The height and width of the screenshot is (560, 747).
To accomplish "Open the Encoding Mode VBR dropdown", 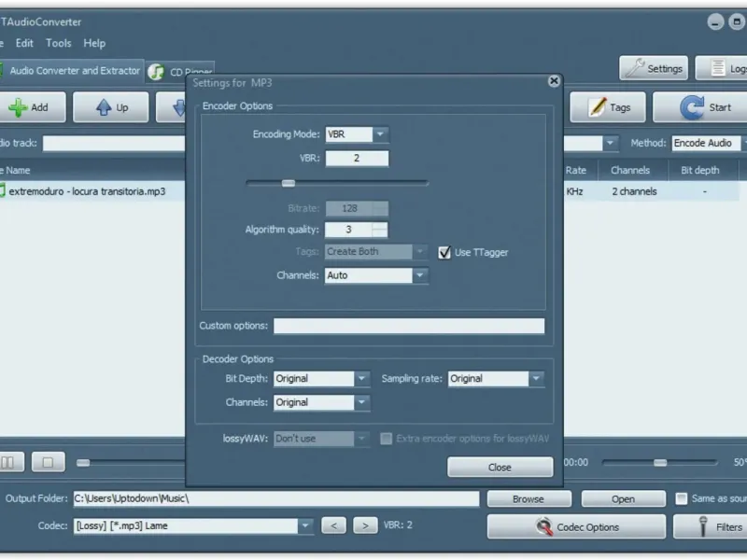I will point(380,134).
